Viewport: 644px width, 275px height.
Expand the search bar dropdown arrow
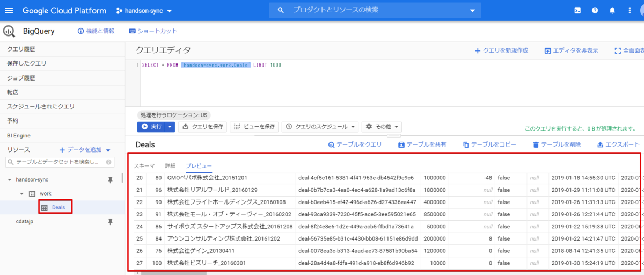(472, 11)
